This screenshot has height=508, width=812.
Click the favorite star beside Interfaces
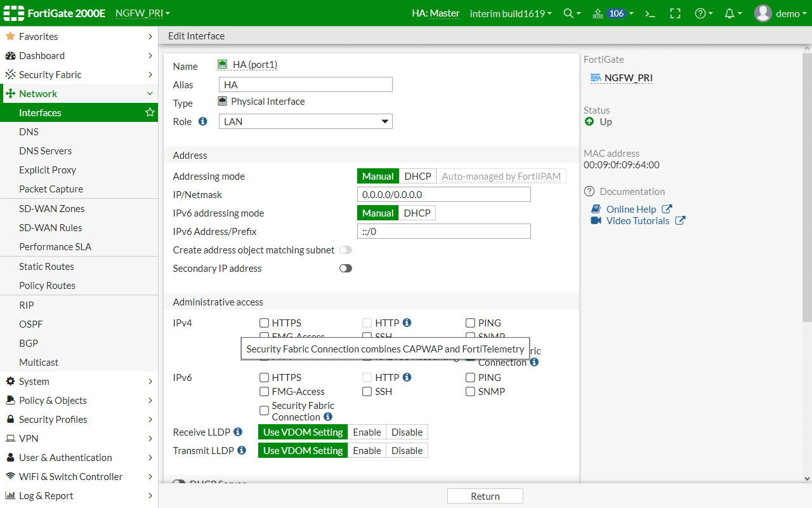(150, 112)
